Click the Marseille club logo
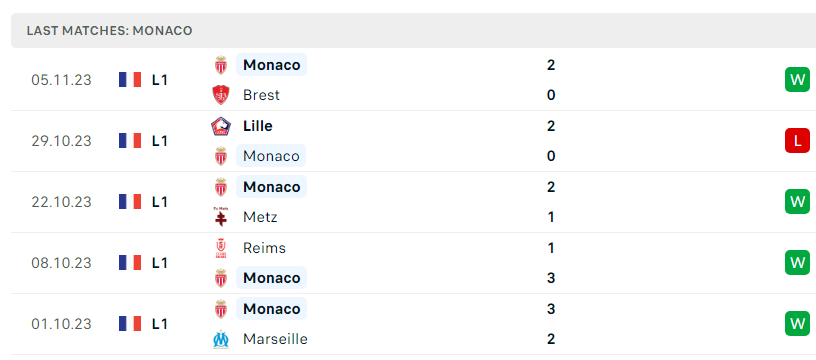Viewport: 816px width, 360px height. pos(221,339)
